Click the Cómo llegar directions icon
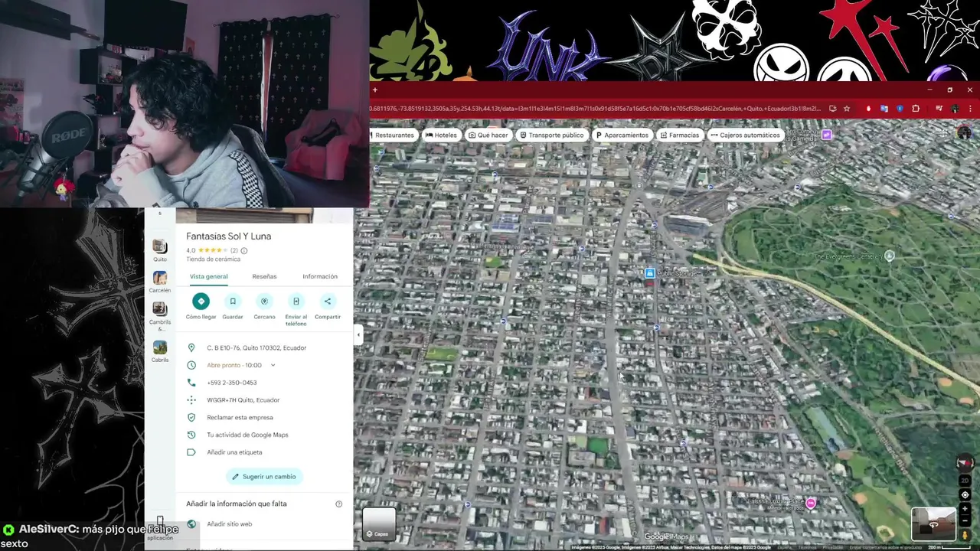 (201, 301)
